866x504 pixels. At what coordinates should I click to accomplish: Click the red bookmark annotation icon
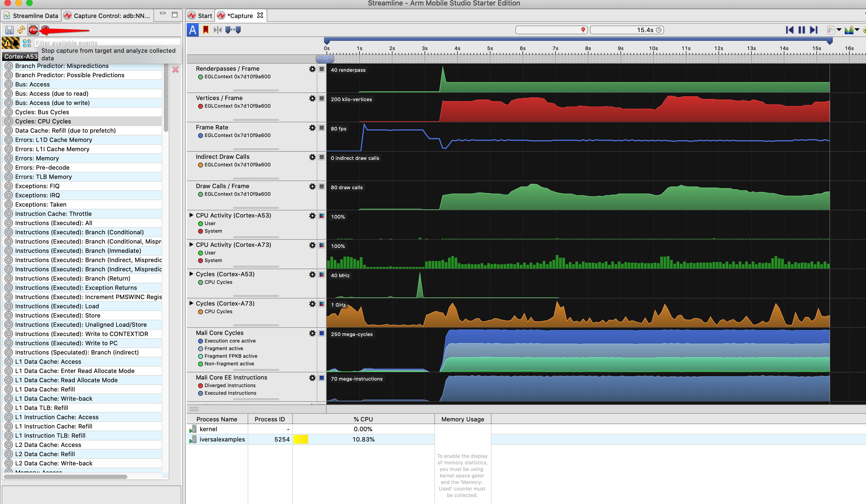pos(205,30)
